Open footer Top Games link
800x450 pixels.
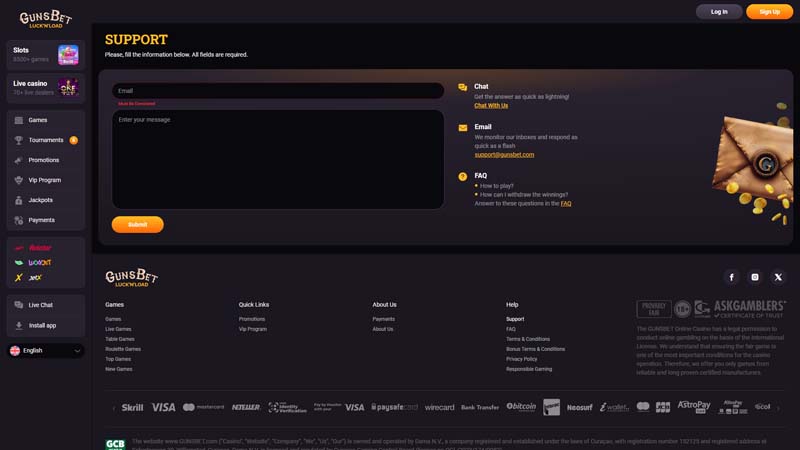(x=118, y=359)
